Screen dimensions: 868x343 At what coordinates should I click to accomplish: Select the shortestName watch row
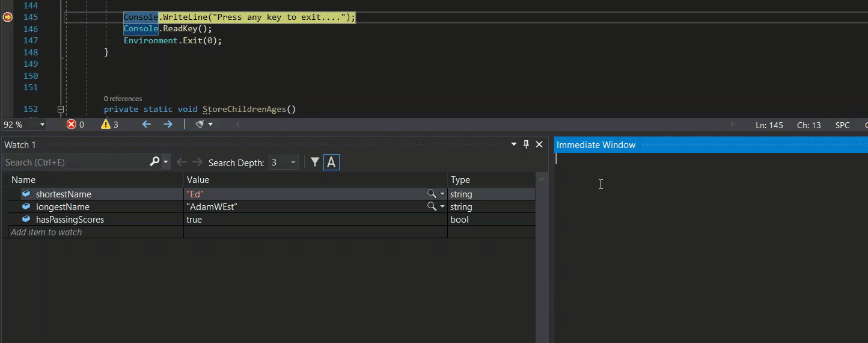click(x=272, y=194)
